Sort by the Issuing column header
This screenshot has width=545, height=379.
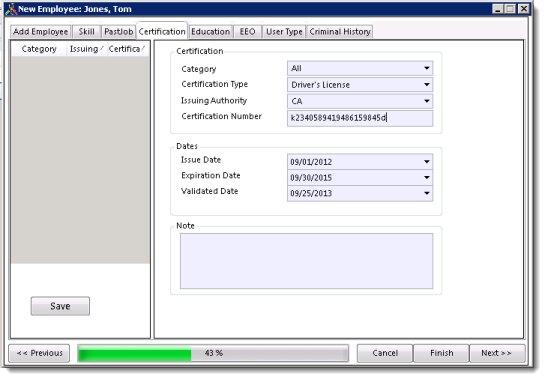(86, 49)
